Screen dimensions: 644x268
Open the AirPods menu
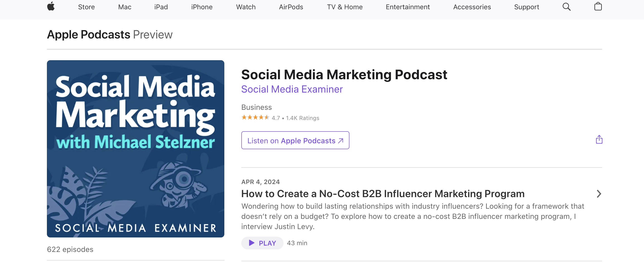pyautogui.click(x=291, y=7)
